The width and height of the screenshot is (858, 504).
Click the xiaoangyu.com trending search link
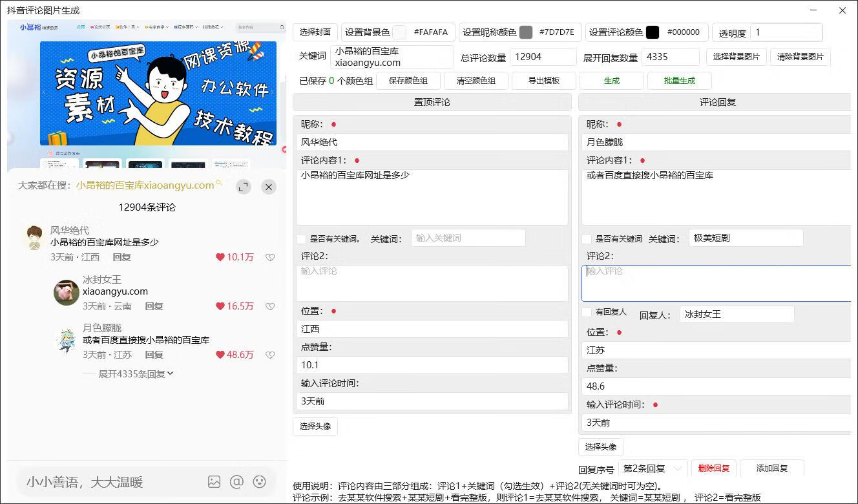145,185
